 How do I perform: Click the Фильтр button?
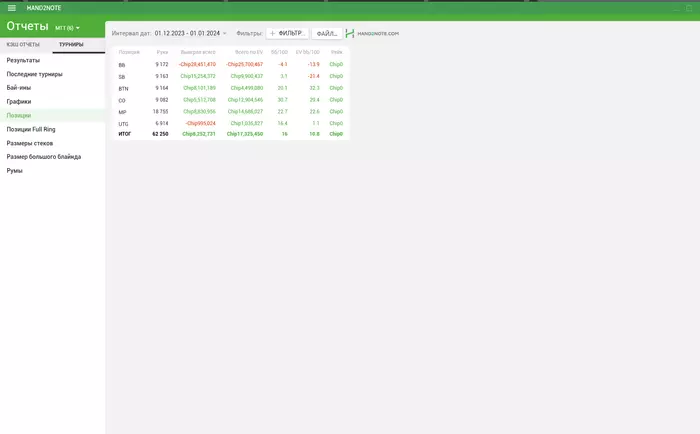pyautogui.click(x=287, y=33)
